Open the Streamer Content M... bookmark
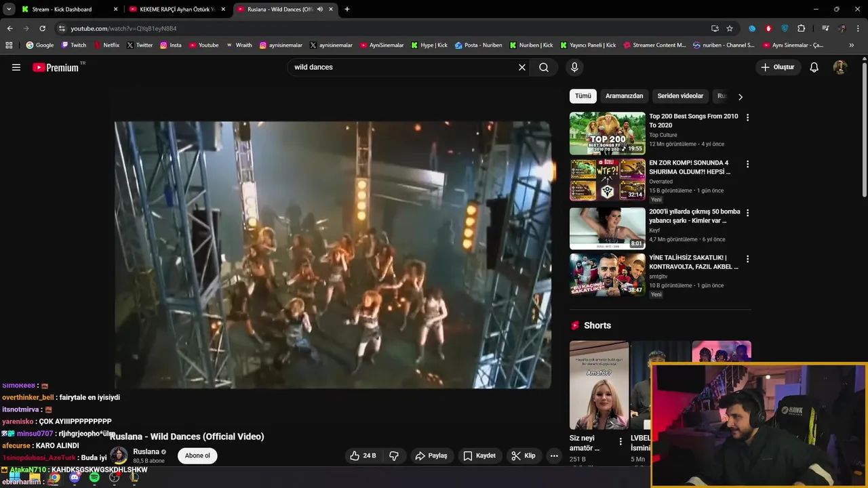The height and width of the screenshot is (488, 868). (x=654, y=45)
